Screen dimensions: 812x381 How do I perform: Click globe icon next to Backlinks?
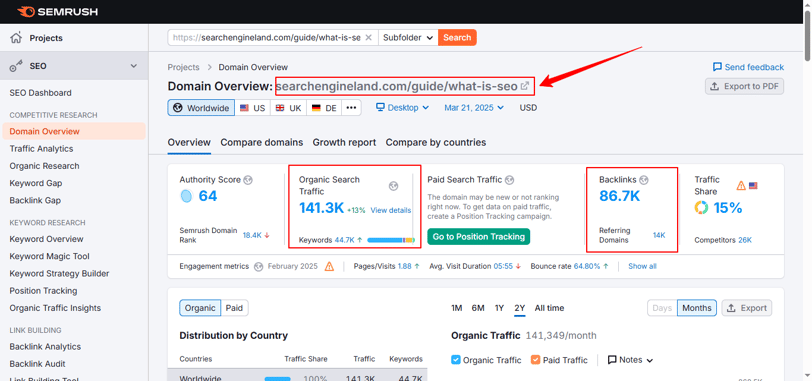point(644,180)
